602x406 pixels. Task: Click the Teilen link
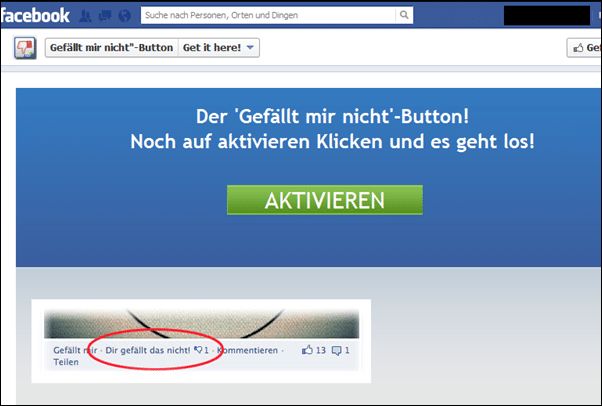66,362
